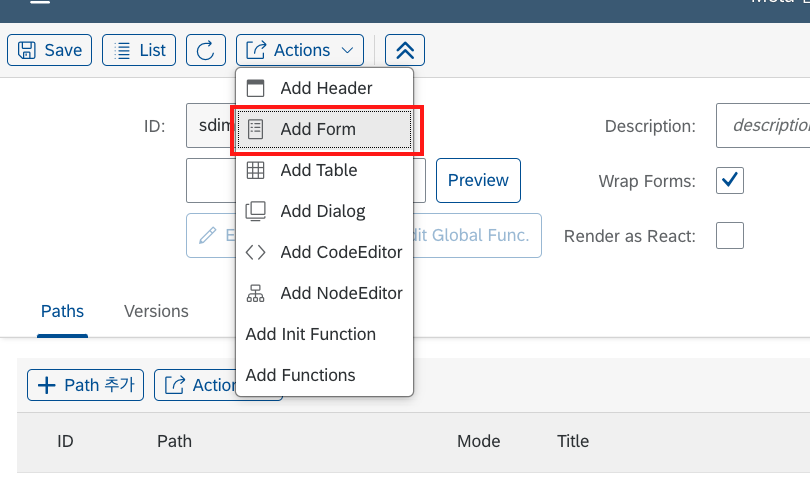Screen dimensions: 810x492
Task: Click the Add Dialog window icon
Action: pyautogui.click(x=255, y=211)
